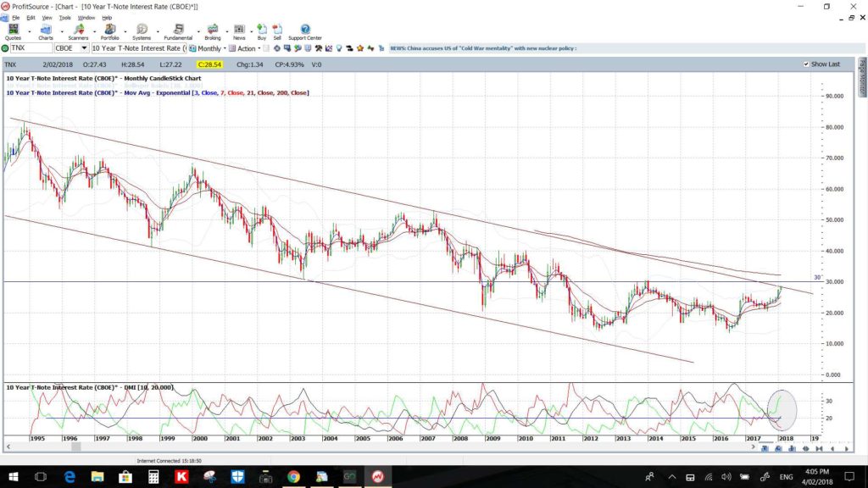
Task: Click the Internet Connected status text
Action: [x=169, y=460]
